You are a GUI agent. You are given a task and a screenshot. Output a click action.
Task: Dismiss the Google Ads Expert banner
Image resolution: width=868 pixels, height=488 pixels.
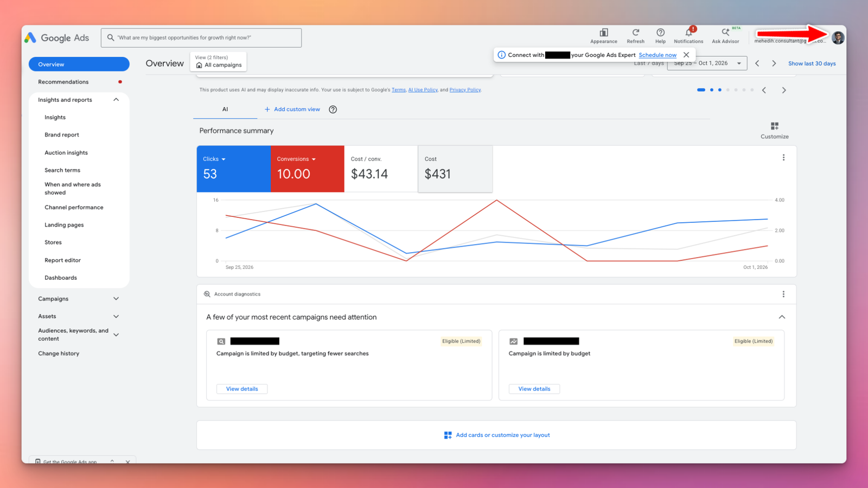pos(686,55)
